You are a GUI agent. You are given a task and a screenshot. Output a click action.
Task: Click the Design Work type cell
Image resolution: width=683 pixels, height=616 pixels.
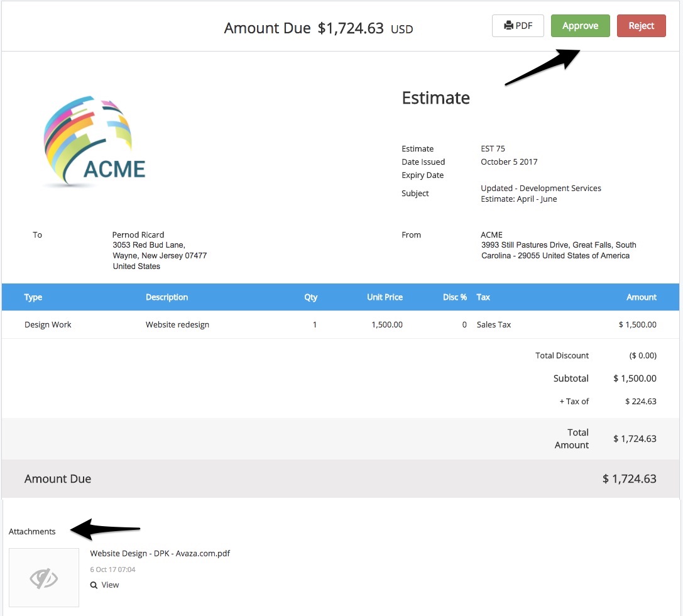(48, 324)
